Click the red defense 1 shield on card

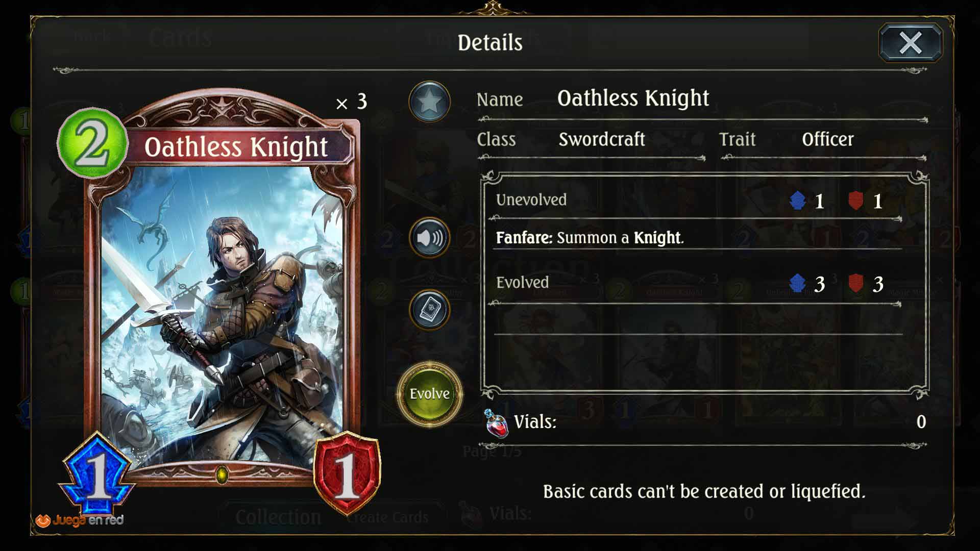tap(347, 473)
